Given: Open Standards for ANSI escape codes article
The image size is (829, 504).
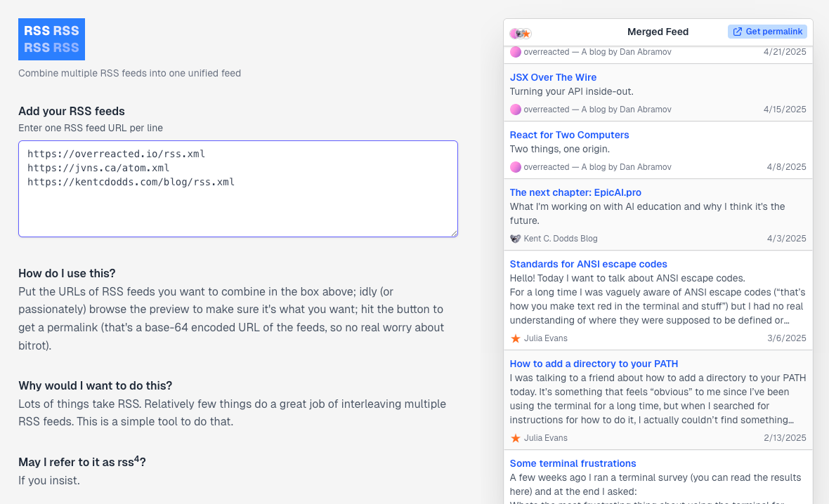Looking at the screenshot, I should point(588,264).
